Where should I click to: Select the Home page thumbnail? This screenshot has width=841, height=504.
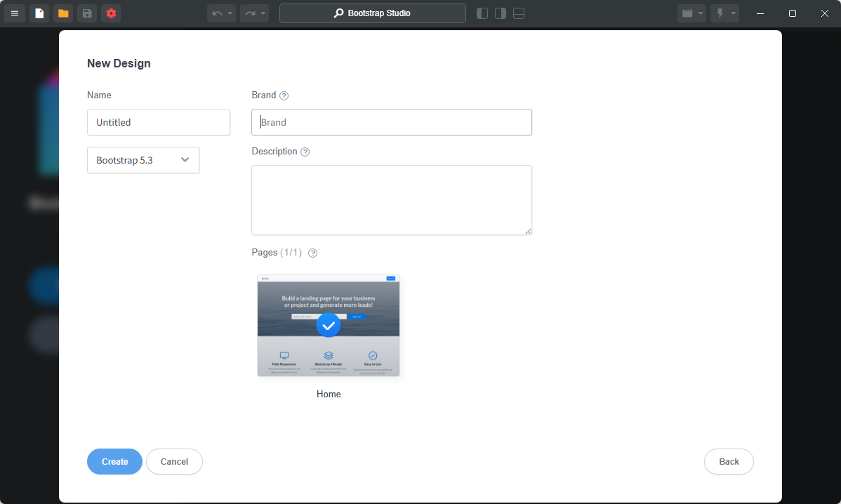pos(328,325)
